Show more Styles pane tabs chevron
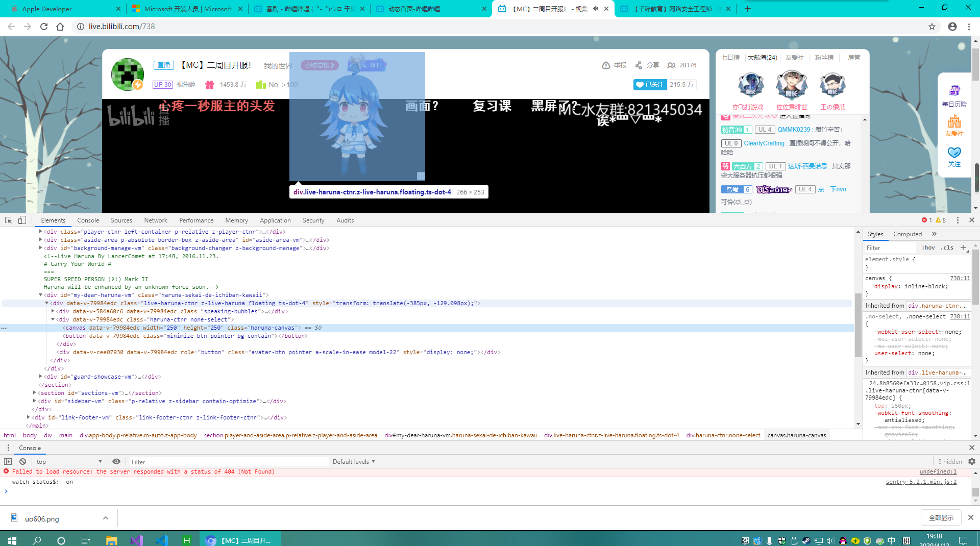This screenshot has width=980, height=546. tap(934, 234)
